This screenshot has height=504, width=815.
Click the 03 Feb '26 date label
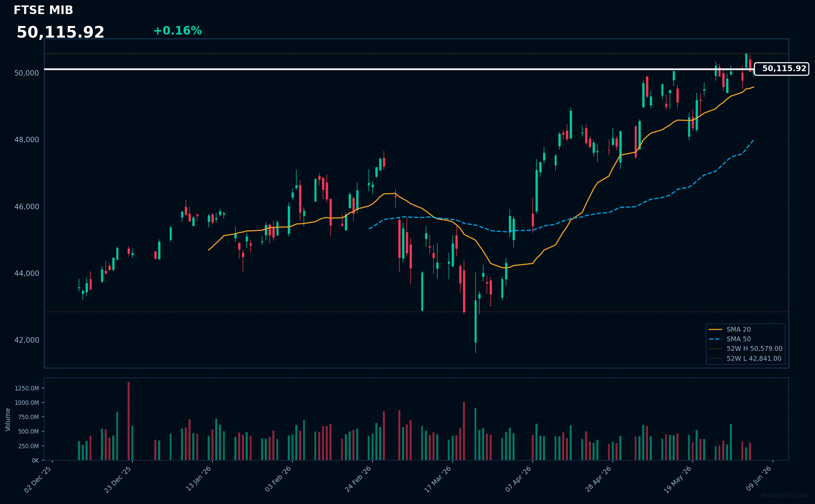[x=278, y=479]
